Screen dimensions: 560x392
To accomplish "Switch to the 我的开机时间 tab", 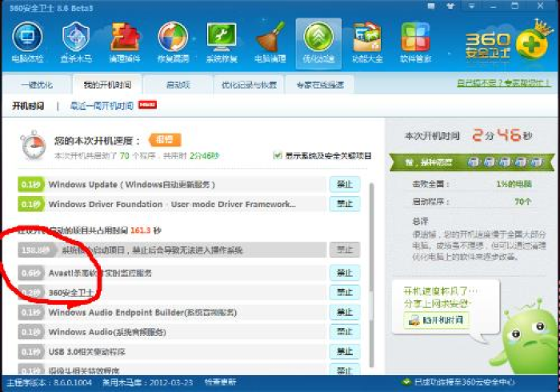I will (x=107, y=85).
